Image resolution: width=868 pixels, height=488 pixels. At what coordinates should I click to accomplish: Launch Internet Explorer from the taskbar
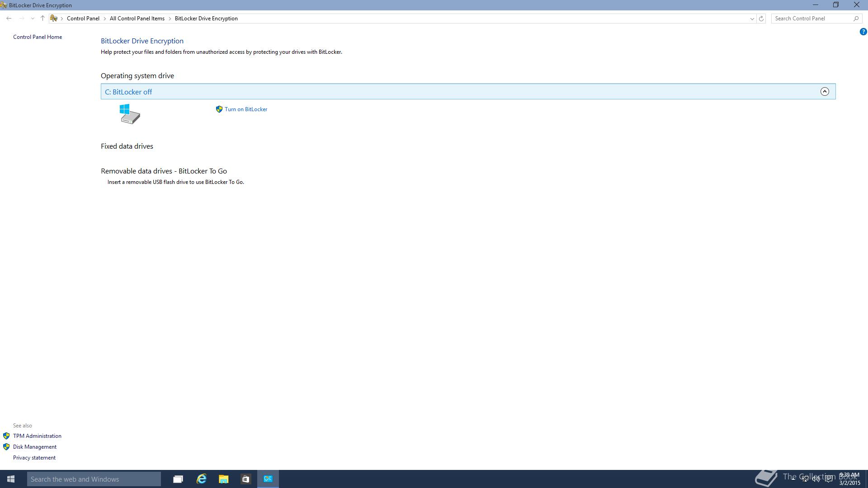tap(201, 479)
